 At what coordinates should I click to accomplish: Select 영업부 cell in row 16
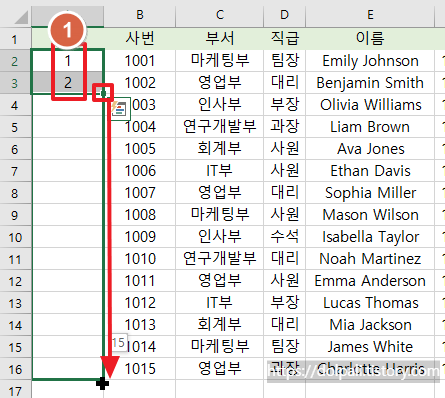coord(219,369)
